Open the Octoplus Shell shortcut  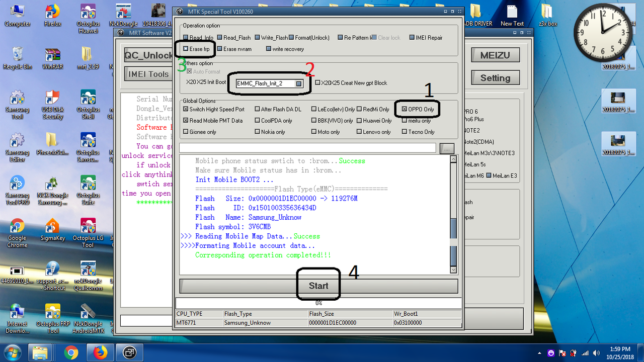(88, 104)
